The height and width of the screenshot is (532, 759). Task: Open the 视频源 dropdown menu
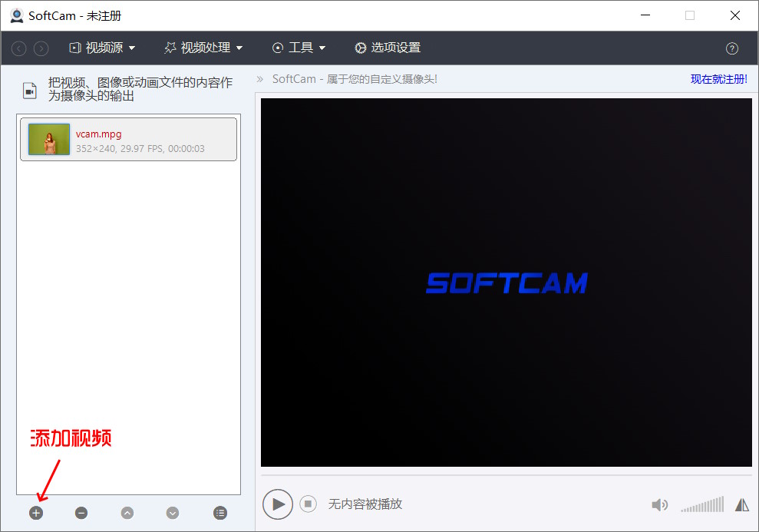(102, 48)
